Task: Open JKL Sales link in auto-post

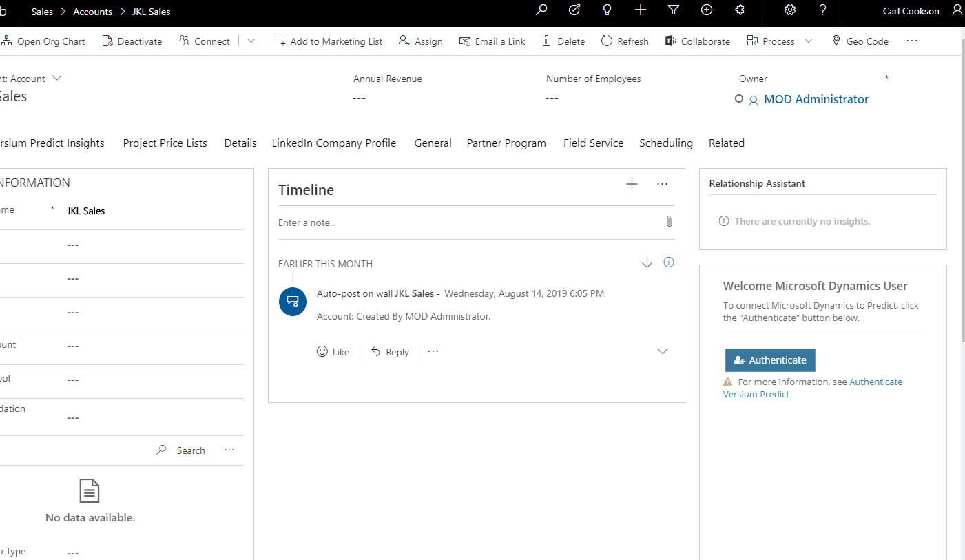Action: [414, 293]
